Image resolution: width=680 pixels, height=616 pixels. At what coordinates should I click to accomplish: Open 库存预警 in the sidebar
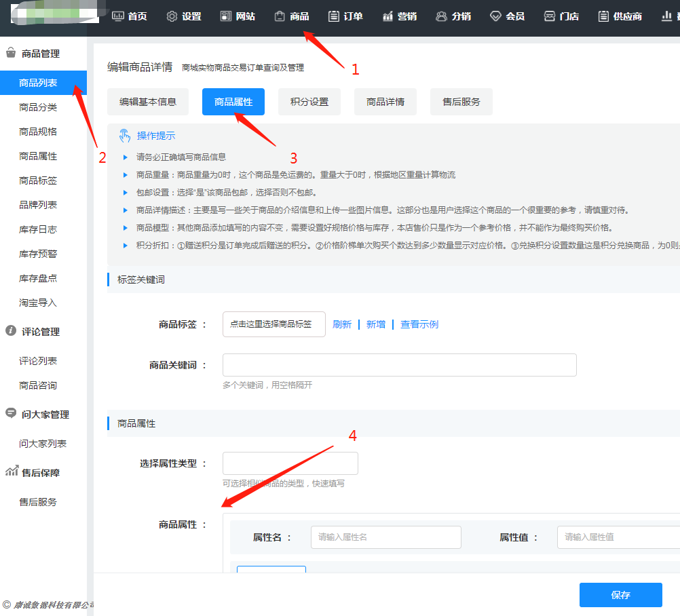tap(38, 254)
